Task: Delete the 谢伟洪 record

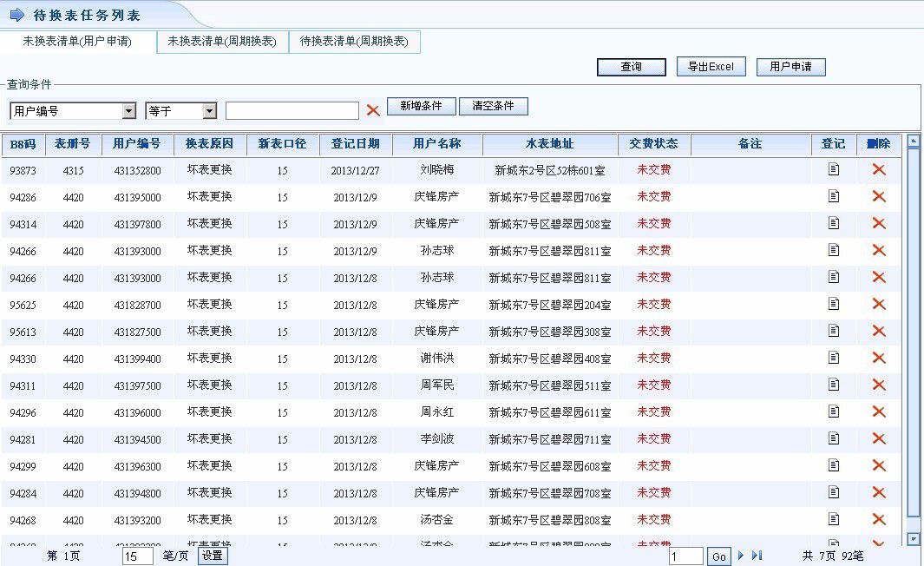Action: (x=878, y=359)
